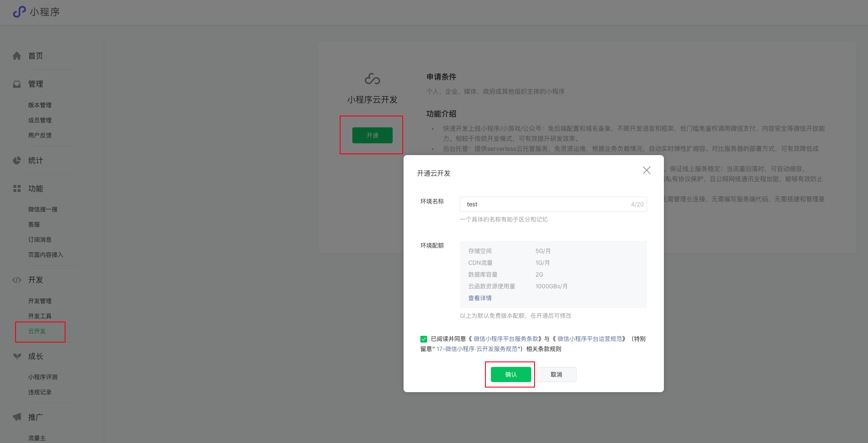Uncheck the 已阅读并同意 agreement checkbox
The width and height of the screenshot is (868, 443).
[424, 339]
